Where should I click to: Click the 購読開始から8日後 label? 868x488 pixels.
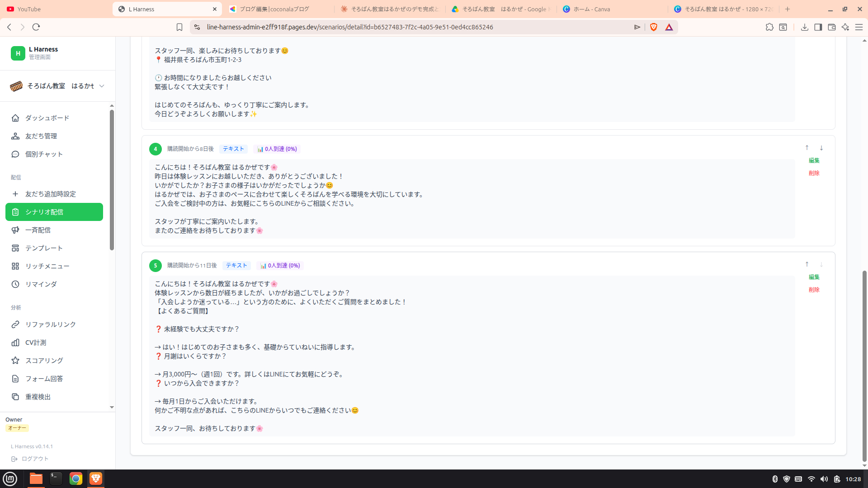[x=190, y=149]
